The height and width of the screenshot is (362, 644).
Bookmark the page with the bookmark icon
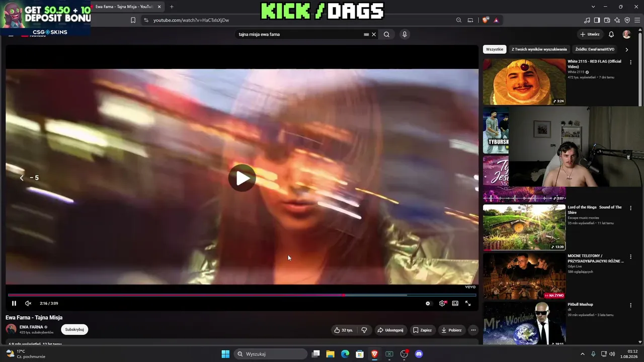(133, 20)
